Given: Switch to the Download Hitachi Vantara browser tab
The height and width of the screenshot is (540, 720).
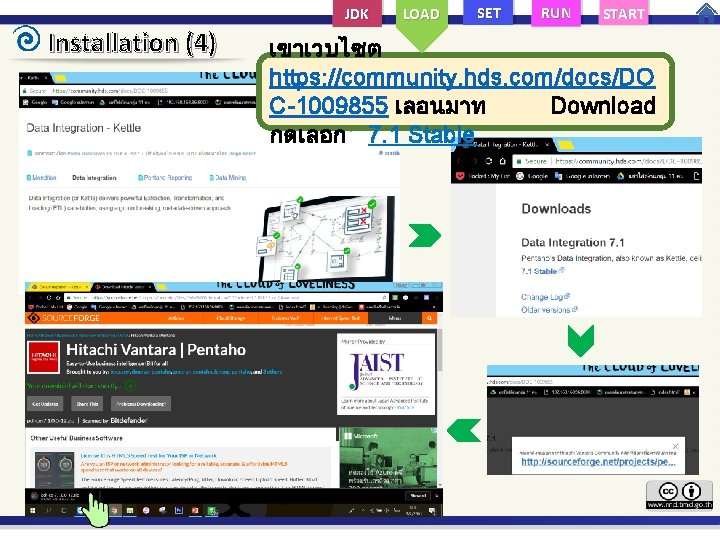Looking at the screenshot, I should pyautogui.click(x=122, y=287).
